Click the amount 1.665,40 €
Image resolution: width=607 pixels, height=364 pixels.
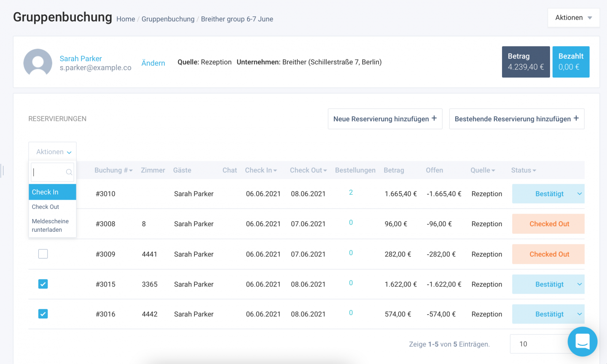pos(400,194)
